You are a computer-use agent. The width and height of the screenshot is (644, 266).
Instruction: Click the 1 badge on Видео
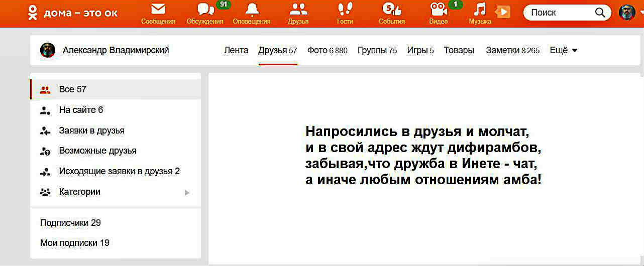click(456, 5)
